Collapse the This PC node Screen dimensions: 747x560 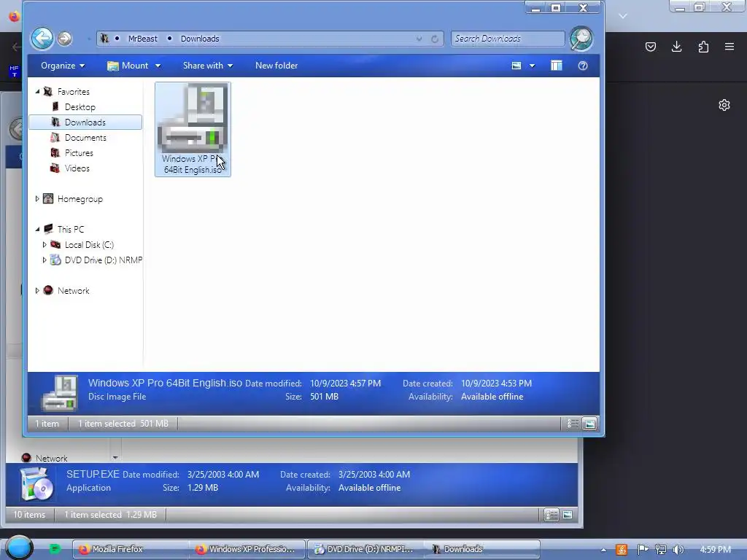[x=38, y=229]
